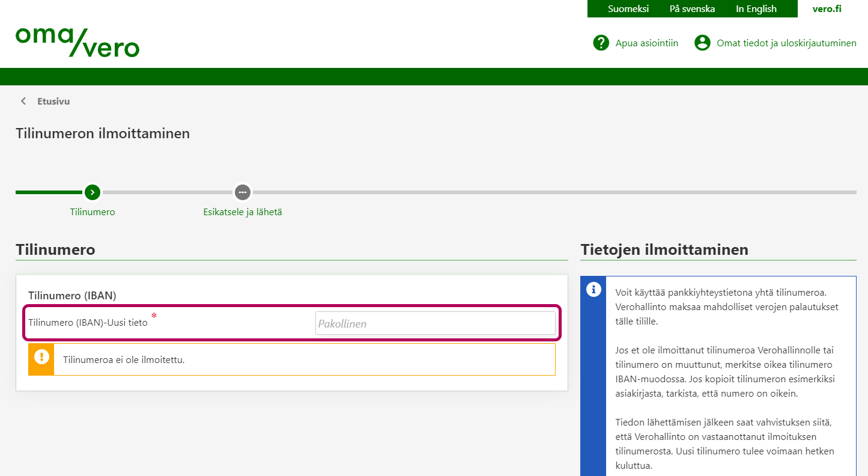This screenshot has width=868, height=476.
Task: Switch language to In English
Action: point(756,9)
